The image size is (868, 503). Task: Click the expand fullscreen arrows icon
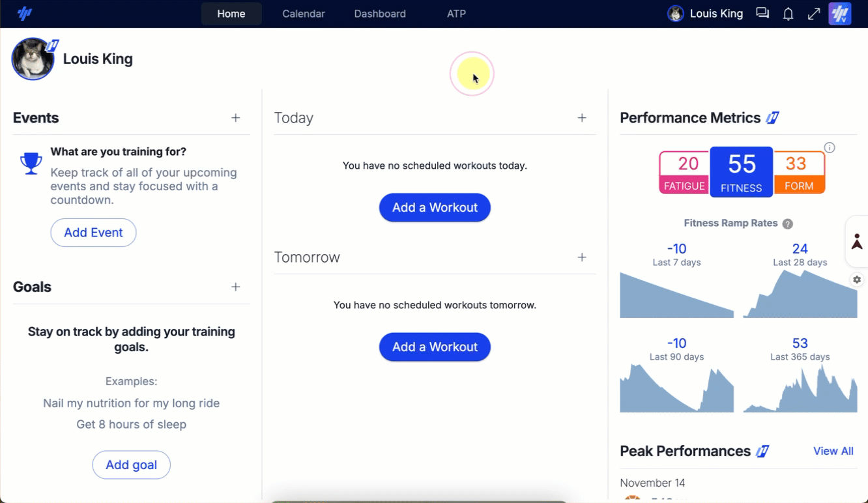(x=814, y=14)
